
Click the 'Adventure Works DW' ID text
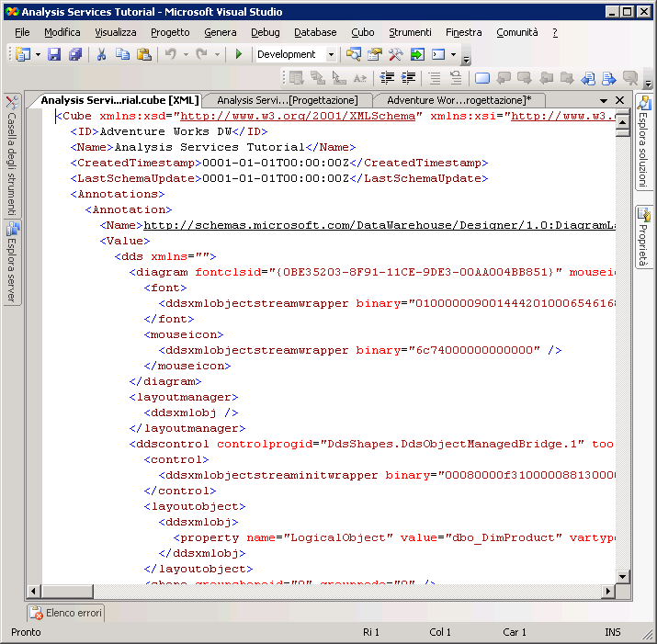point(165,131)
